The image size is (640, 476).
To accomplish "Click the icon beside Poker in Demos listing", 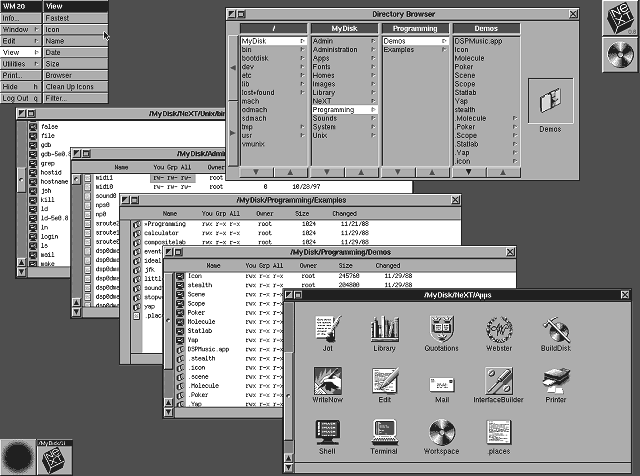I will pyautogui.click(x=180, y=313).
